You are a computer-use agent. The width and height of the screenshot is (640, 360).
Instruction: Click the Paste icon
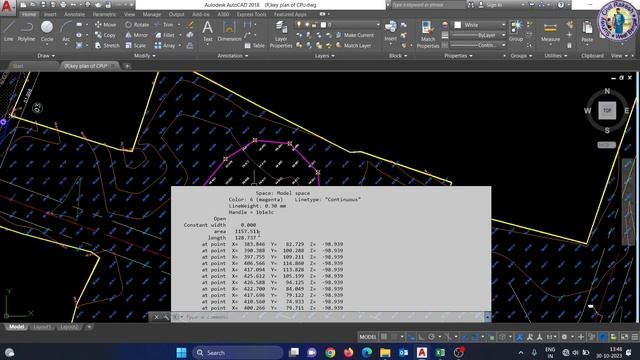tap(587, 32)
